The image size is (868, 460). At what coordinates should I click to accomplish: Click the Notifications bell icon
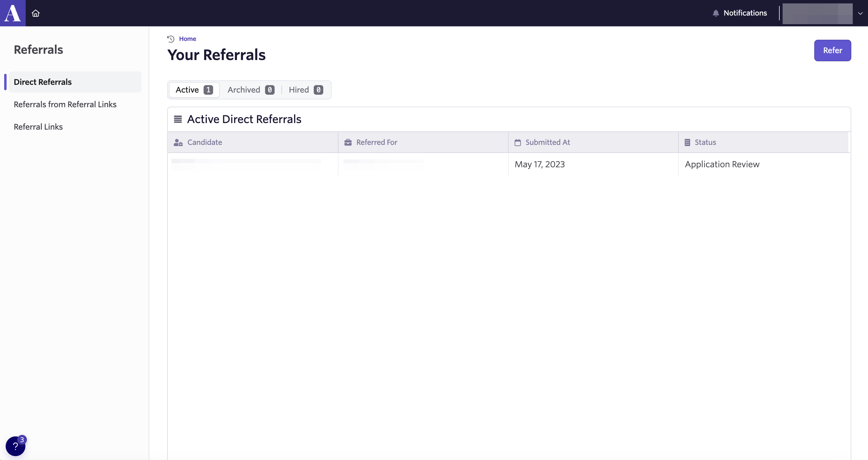tap(716, 13)
